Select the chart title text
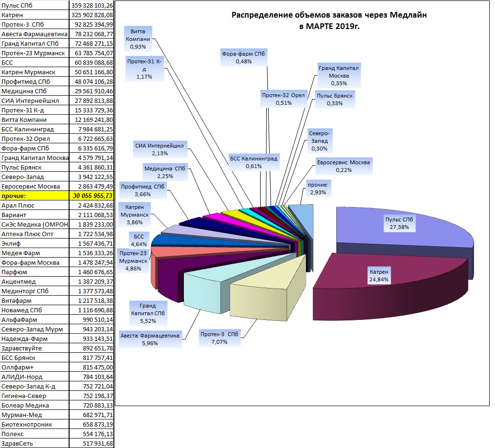The height and width of the screenshot is (448, 495). coord(329,20)
